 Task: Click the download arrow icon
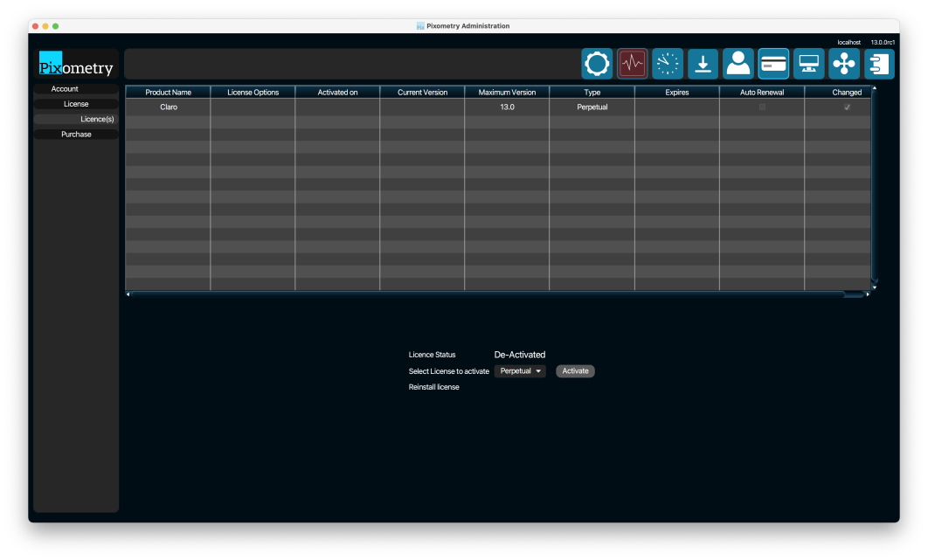click(x=703, y=64)
